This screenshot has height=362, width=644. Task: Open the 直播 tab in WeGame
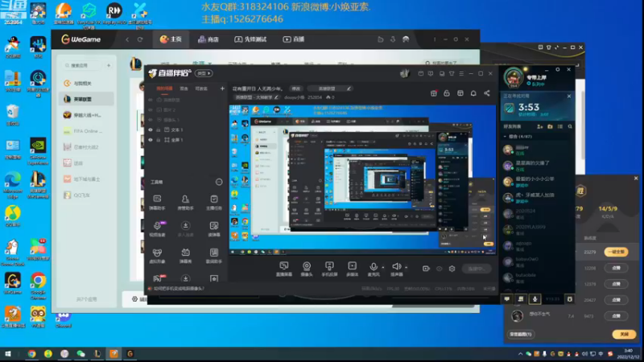[294, 39]
